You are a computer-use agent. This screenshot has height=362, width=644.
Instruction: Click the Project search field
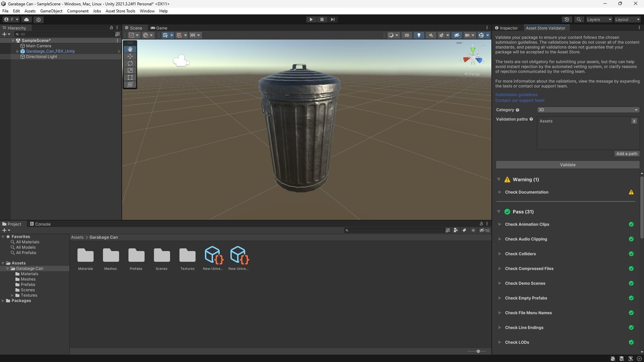394,231
